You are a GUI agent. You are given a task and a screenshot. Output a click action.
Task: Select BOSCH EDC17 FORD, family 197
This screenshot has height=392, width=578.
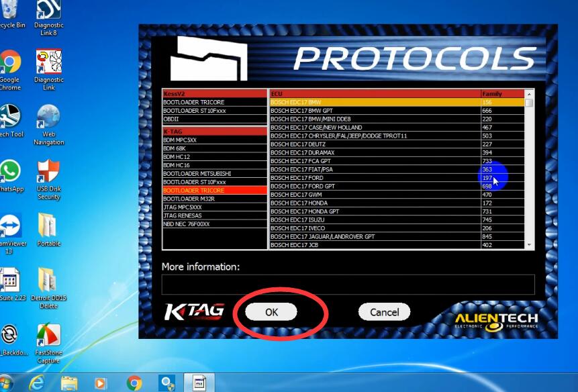click(x=397, y=178)
